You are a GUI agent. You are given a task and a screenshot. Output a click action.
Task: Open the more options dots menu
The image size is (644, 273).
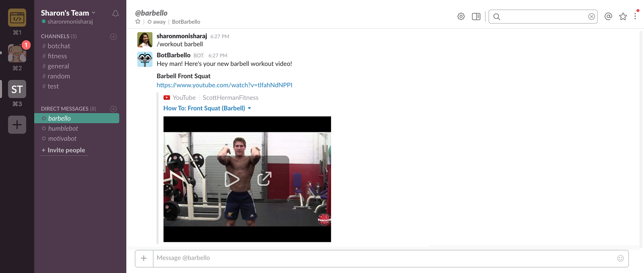click(x=635, y=16)
